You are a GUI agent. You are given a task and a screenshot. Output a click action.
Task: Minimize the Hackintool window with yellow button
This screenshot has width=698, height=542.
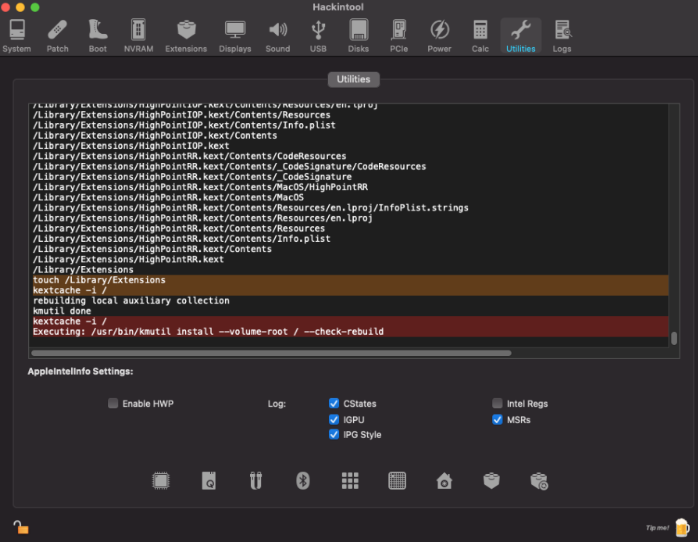click(20, 7)
